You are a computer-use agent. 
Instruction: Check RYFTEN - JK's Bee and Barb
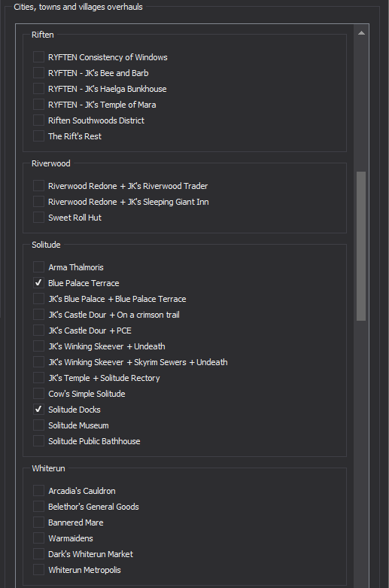coord(38,73)
